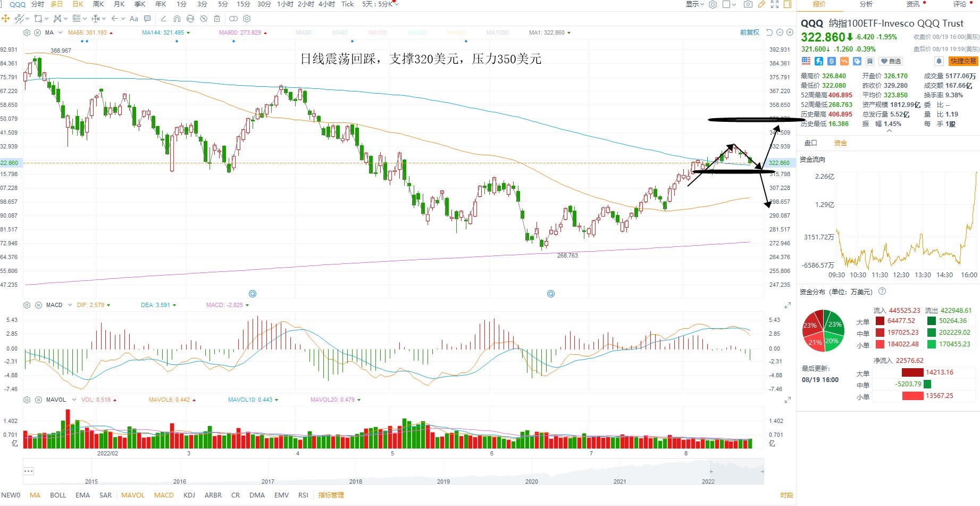Choose the angled line drawing tool
980x506 pixels.
pos(163,19)
